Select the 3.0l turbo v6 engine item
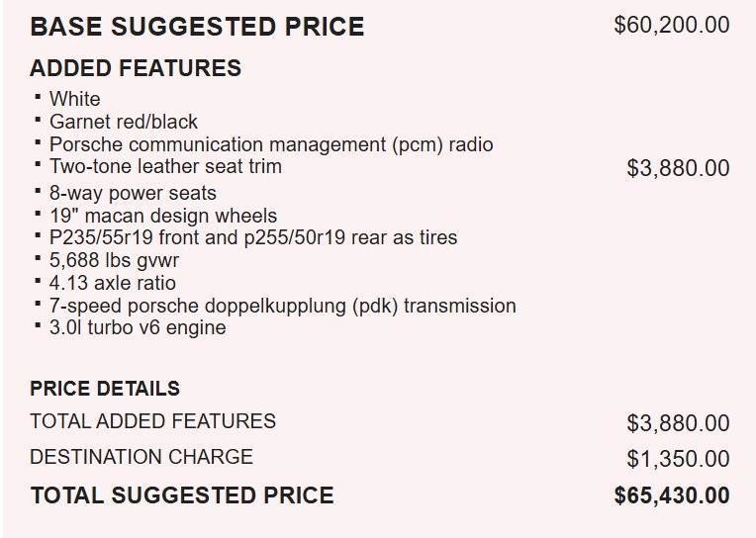 [x=137, y=327]
